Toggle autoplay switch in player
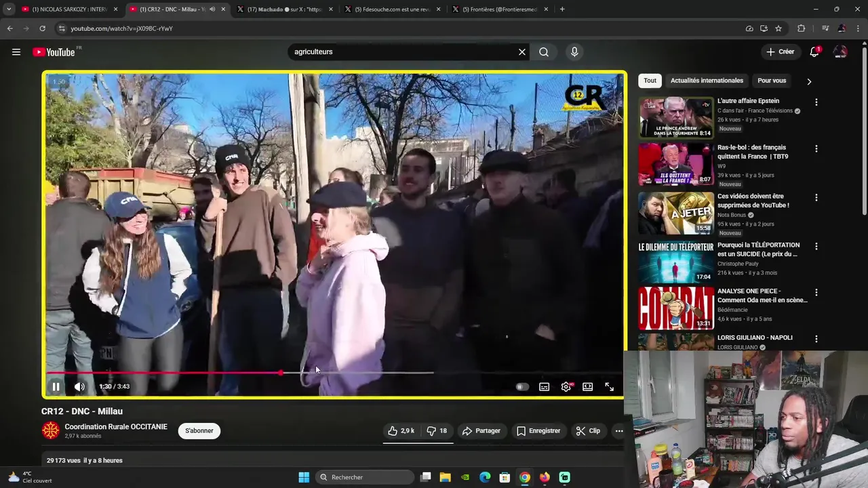Screen dimensions: 868x488 pos(522,387)
